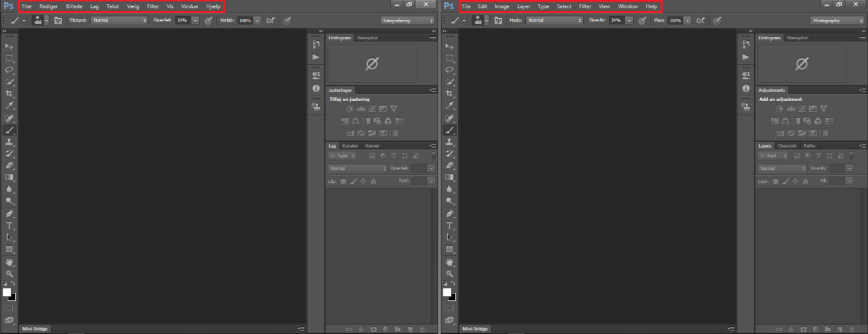
Task: Toggle pixel layer filter in the Lag panel
Action: [x=372, y=156]
